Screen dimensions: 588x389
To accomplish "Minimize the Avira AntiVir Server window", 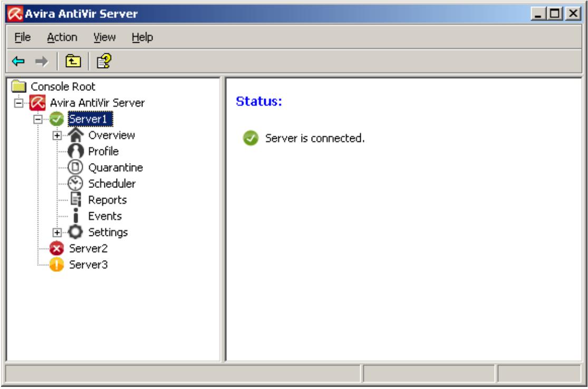I will [x=539, y=14].
